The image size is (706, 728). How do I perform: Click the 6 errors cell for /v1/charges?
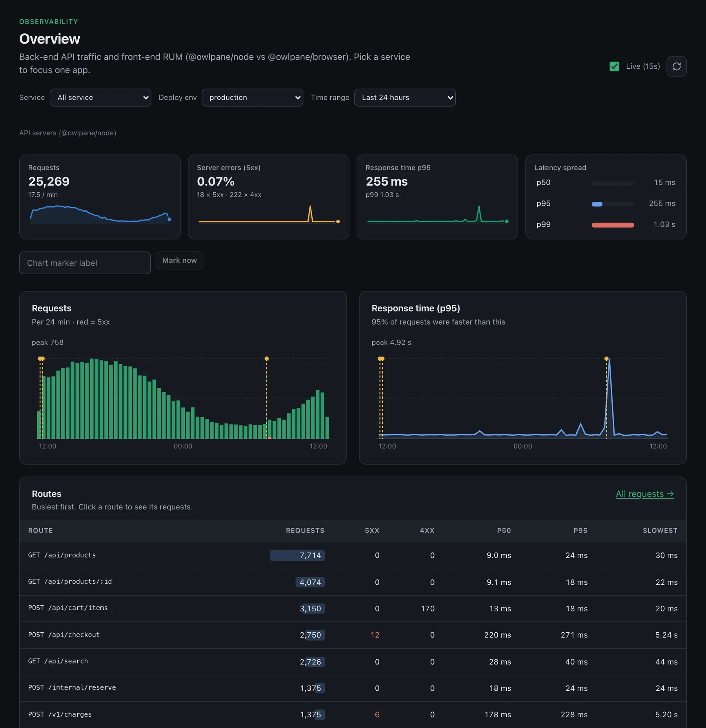coord(377,715)
